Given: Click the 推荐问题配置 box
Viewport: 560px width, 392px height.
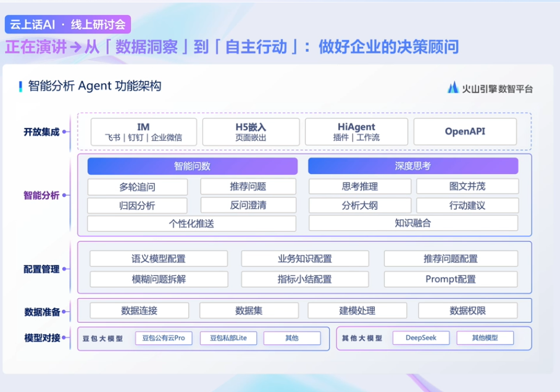Looking at the screenshot, I should coord(451,259).
